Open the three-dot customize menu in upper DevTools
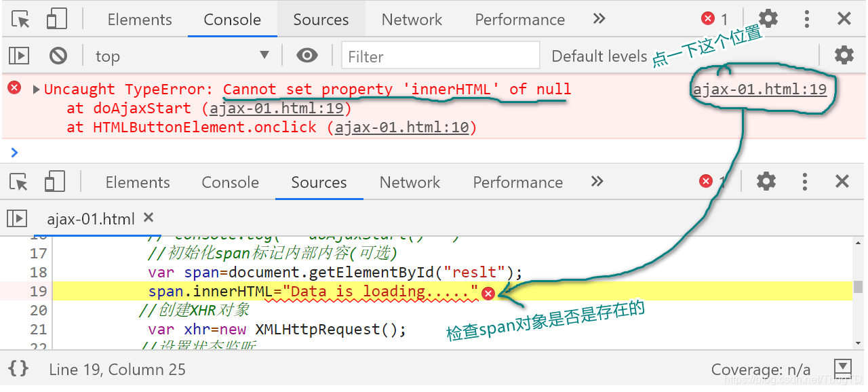Image resolution: width=868 pixels, height=392 pixels. [807, 18]
